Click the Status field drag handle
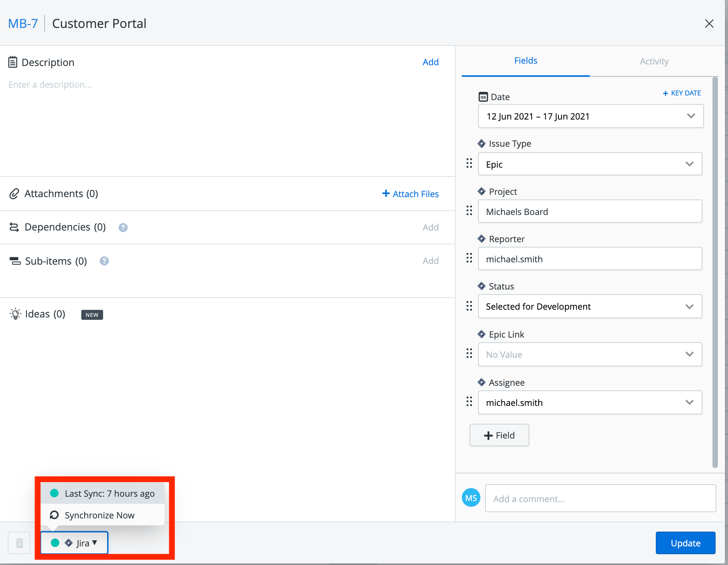Screen dimensions: 728x565 [x=469, y=306]
